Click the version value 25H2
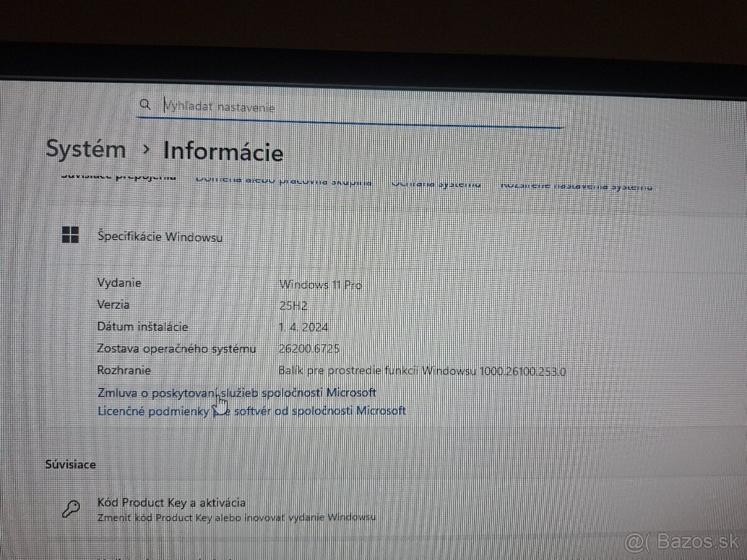Image resolution: width=747 pixels, height=560 pixels. [x=293, y=306]
